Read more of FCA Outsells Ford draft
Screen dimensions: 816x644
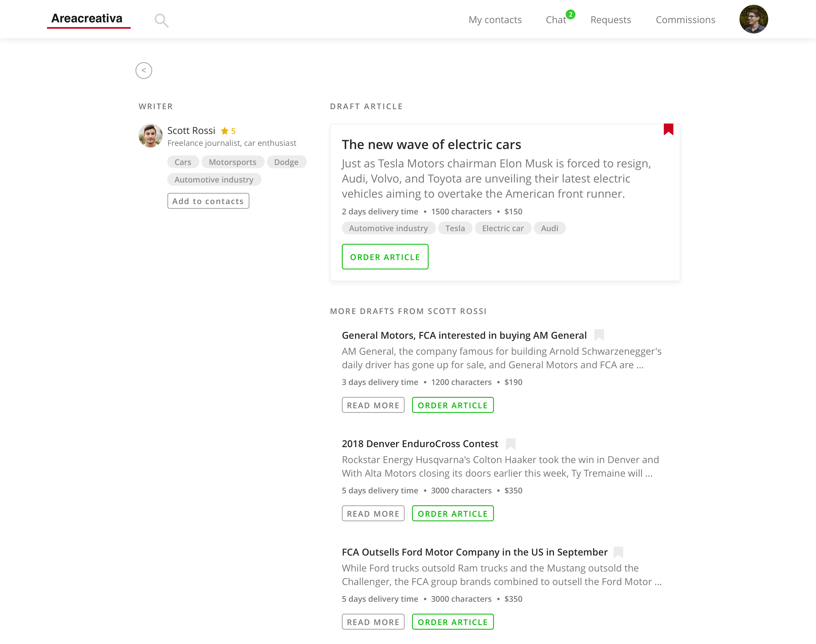pyautogui.click(x=373, y=622)
